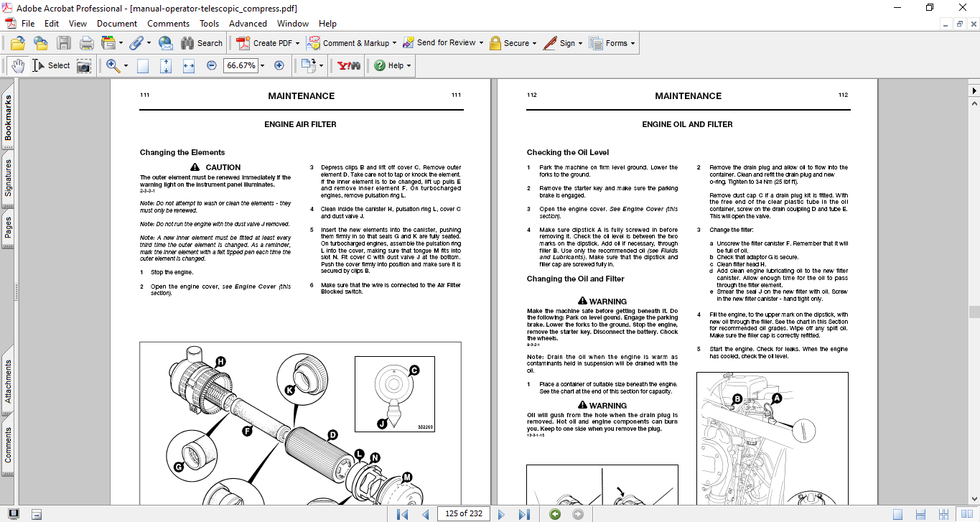This screenshot has width=980, height=522.
Task: Click the Search button
Action: (202, 43)
